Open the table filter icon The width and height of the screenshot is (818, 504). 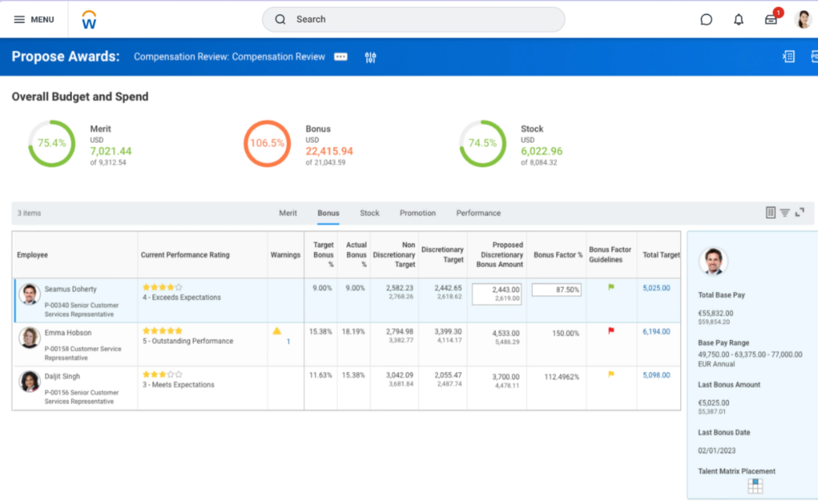pos(784,213)
